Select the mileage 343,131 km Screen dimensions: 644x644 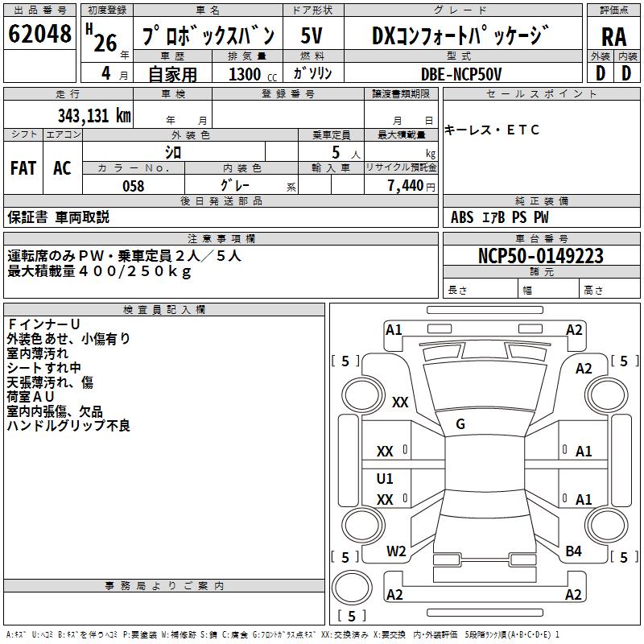(94, 116)
